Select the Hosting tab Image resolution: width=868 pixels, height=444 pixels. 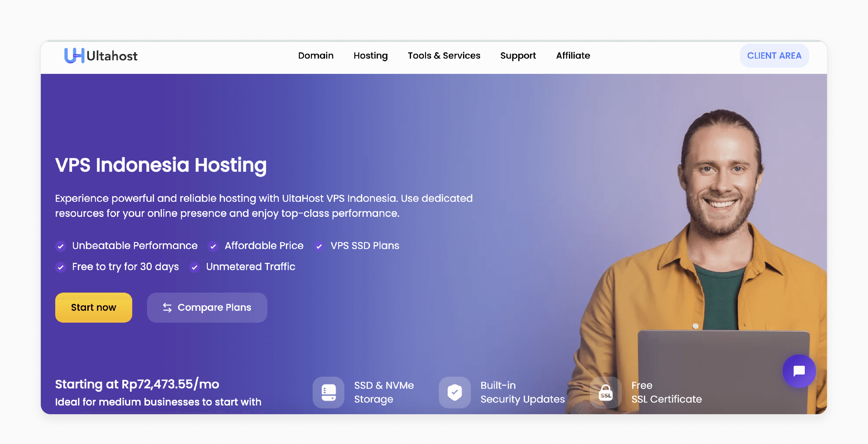click(370, 55)
